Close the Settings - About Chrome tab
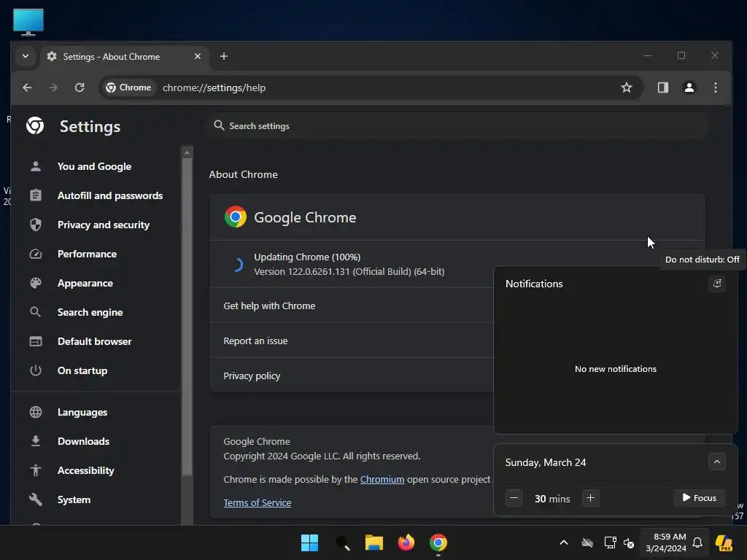 coord(198,56)
